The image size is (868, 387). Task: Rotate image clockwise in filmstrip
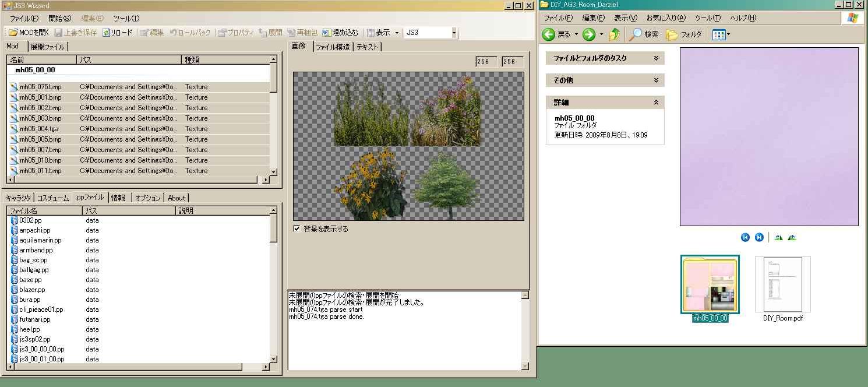(778, 237)
